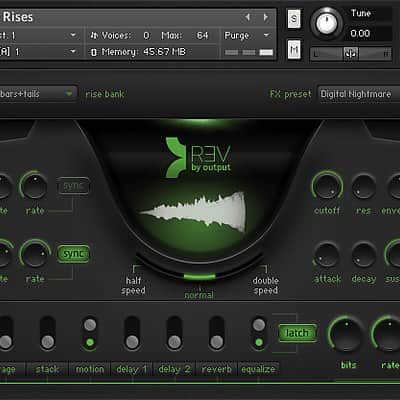Switch to the delay 1 tab

132,369
